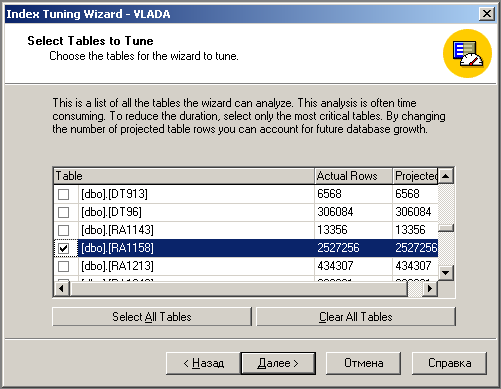This screenshot has height=389, width=501.
Task: Select the [dbo].[RA1213] row name
Action: point(117,266)
